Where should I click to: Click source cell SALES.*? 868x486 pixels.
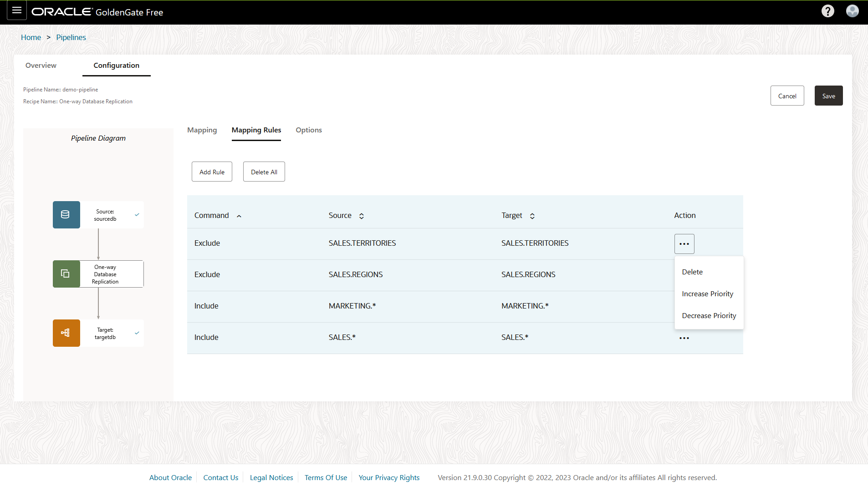coord(342,337)
